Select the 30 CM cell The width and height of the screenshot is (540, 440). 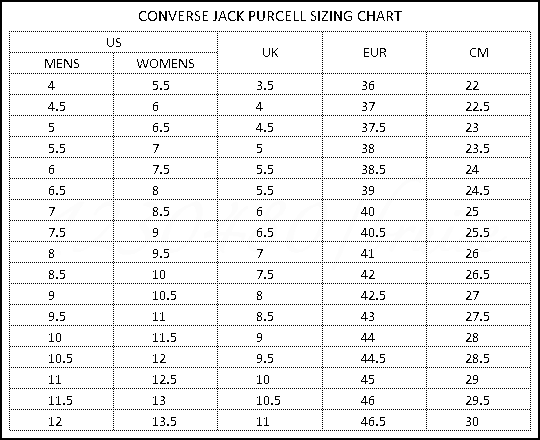coord(479,421)
